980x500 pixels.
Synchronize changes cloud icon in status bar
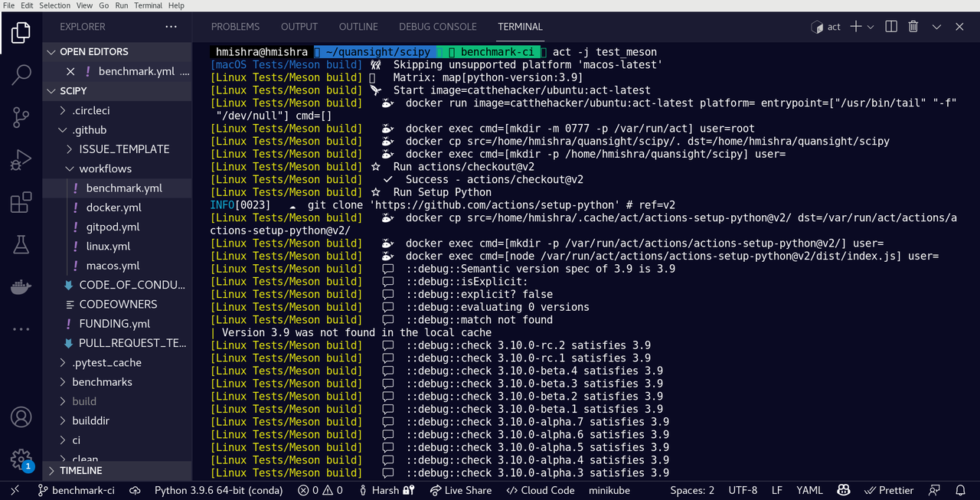(135, 490)
